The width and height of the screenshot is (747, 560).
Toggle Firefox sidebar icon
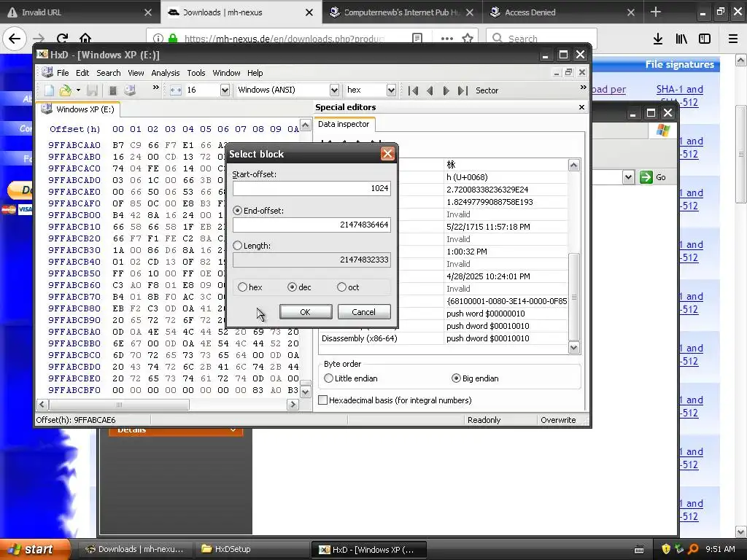tap(705, 39)
